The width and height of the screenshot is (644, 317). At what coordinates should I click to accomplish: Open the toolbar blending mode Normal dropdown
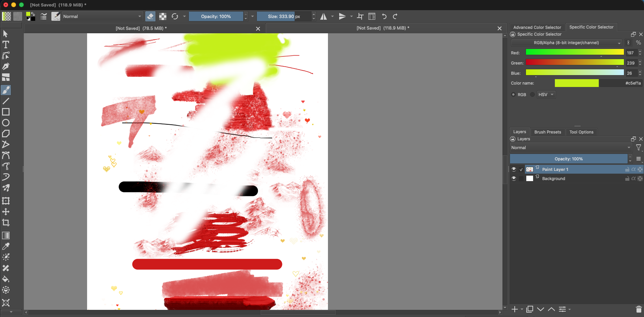click(x=102, y=16)
